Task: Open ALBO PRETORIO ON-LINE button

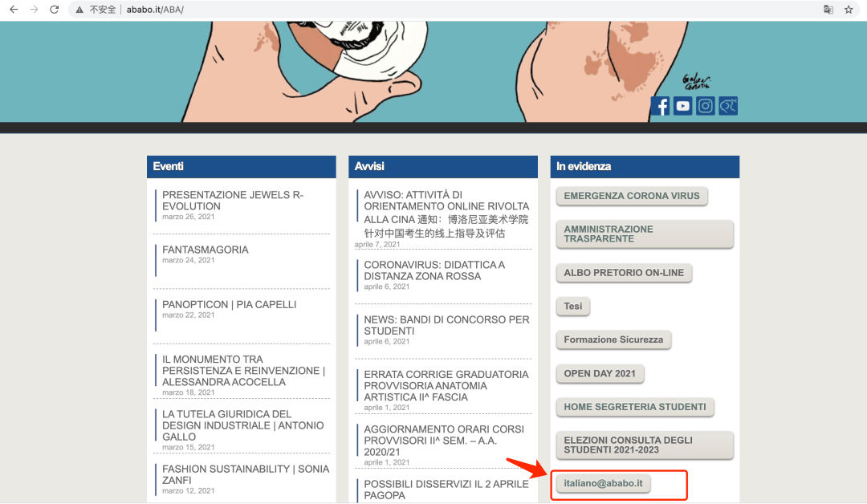Action: [x=624, y=273]
